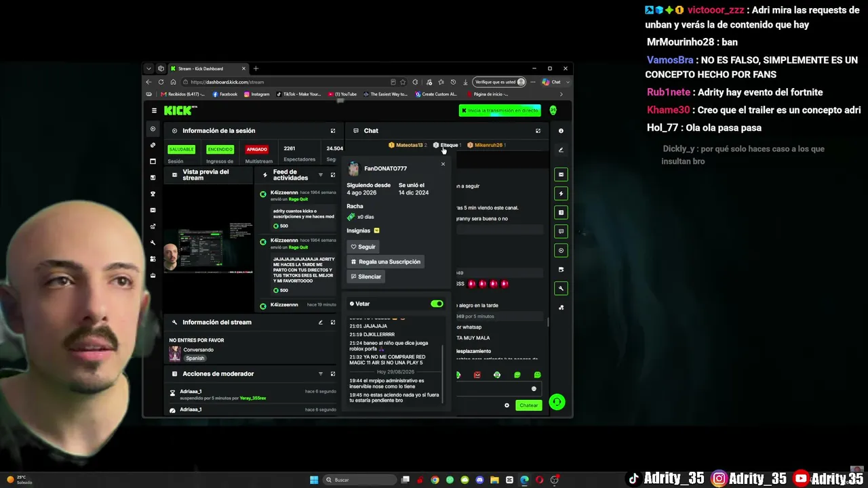Click Regala una Suscripción button
This screenshot has height=488, width=868.
[385, 262]
